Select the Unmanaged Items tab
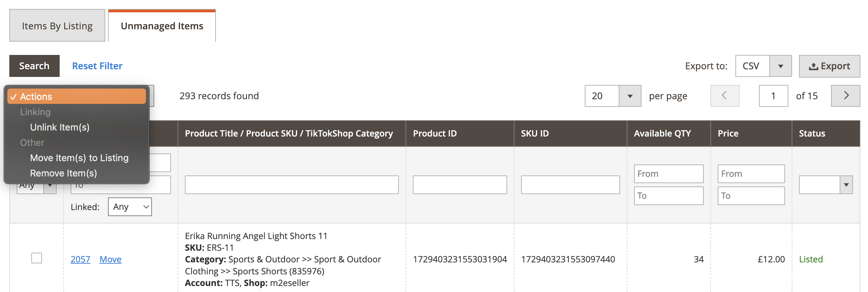 coord(162,26)
